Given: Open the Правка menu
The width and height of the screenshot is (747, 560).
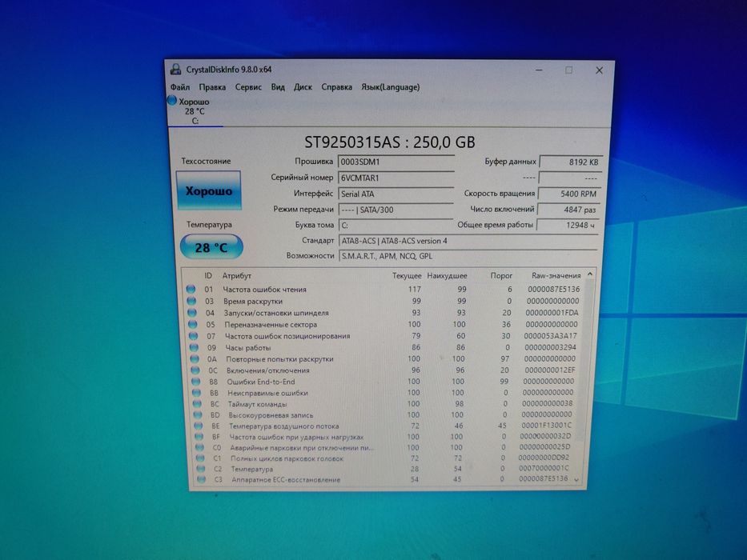Looking at the screenshot, I should tap(212, 87).
